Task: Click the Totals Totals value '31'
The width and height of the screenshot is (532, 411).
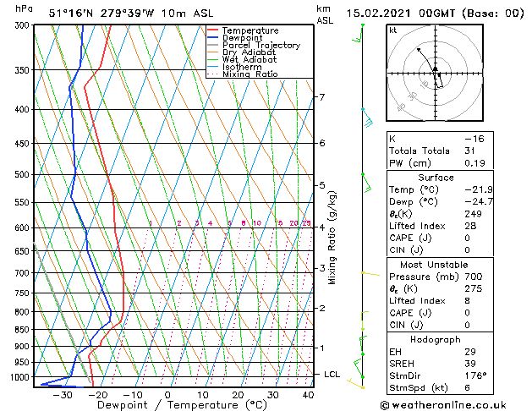Action: click(470, 151)
